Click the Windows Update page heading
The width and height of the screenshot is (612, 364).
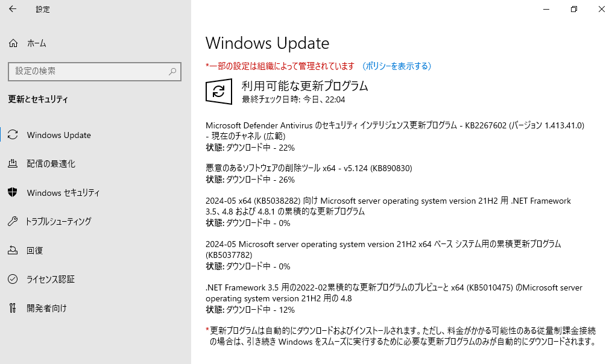[x=267, y=43]
